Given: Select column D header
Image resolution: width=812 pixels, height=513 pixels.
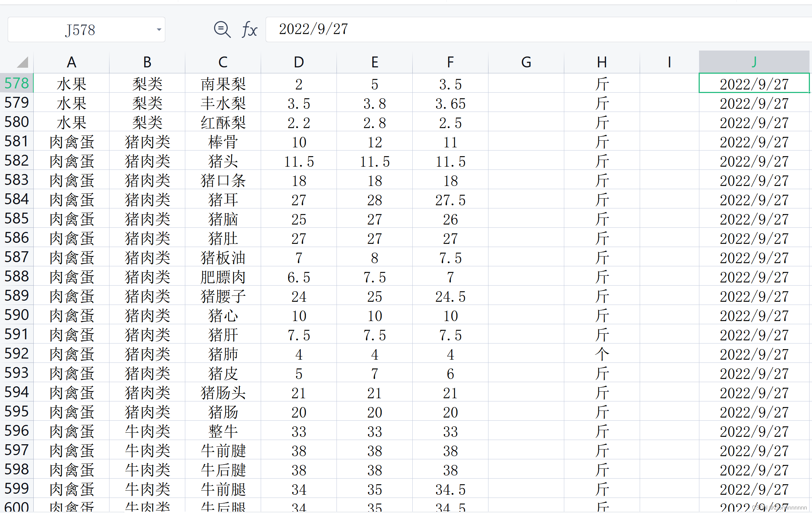Looking at the screenshot, I should coord(298,62).
